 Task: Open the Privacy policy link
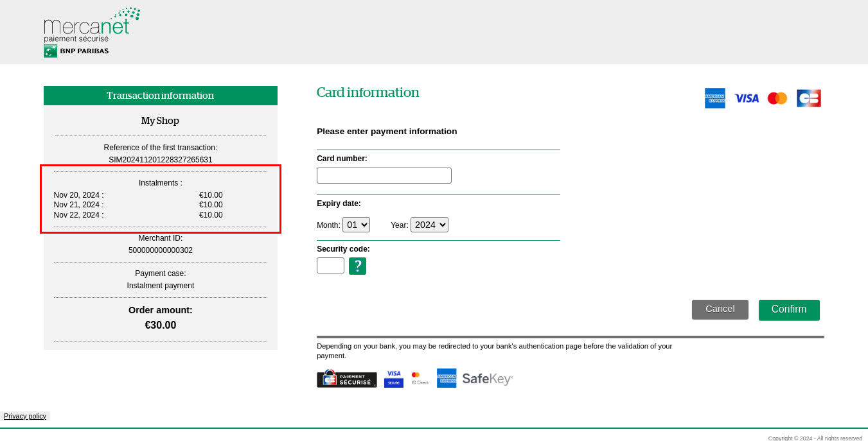coord(25,416)
